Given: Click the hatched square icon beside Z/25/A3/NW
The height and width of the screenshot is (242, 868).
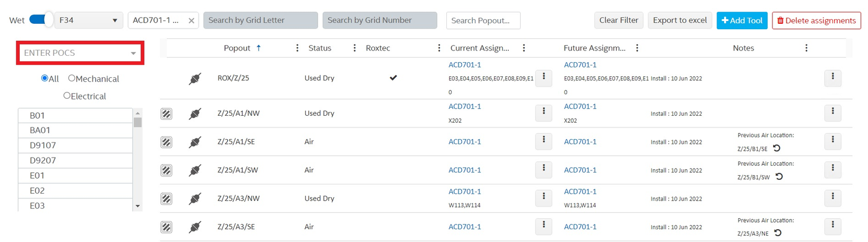Looking at the screenshot, I should click(166, 199).
